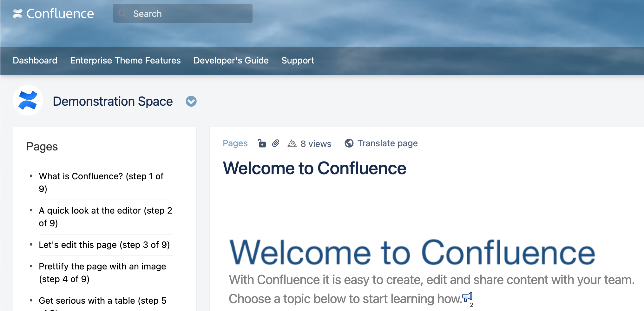Expand the Demonstration Space dropdown chevron
The height and width of the screenshot is (311, 644).
[191, 102]
